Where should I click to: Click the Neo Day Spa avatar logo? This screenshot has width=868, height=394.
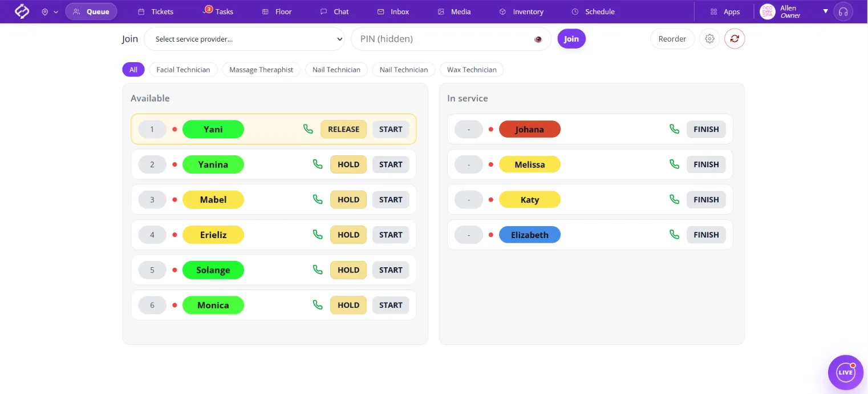(x=768, y=11)
